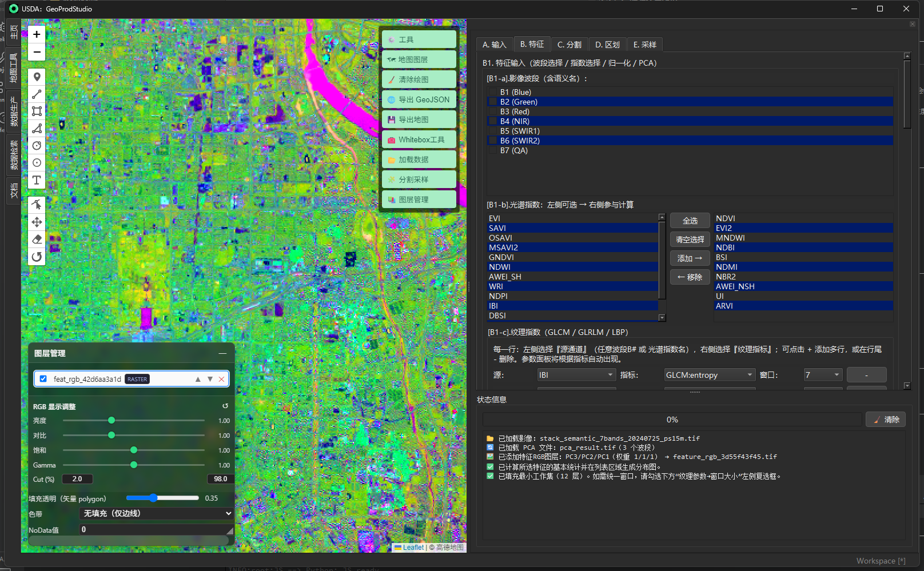Viewport: 924px width, 571px height.
Task: Toggle visibility of layer feat_rgb_42d6aa3a1d
Action: click(43, 378)
